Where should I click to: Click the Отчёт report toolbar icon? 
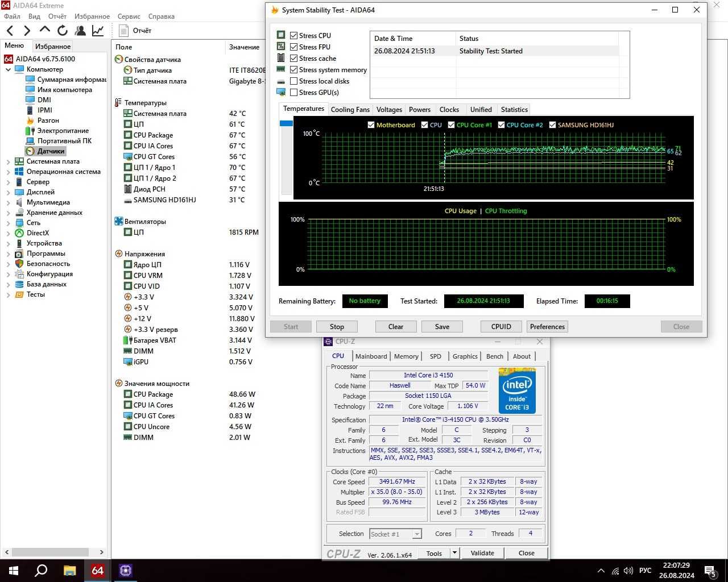(123, 31)
